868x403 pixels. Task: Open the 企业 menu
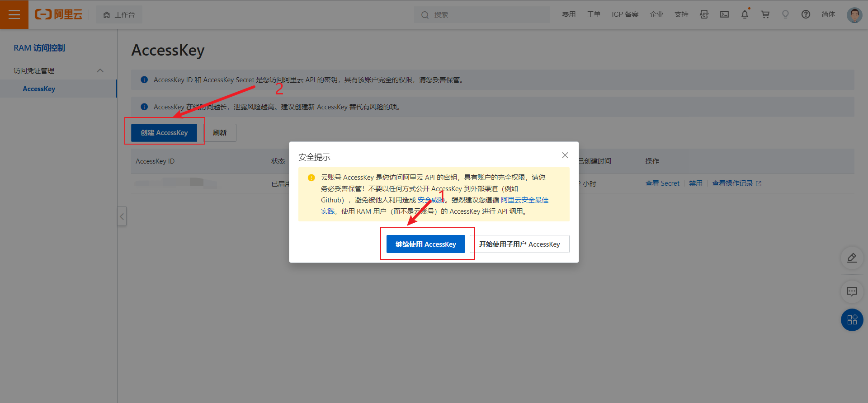[656, 14]
